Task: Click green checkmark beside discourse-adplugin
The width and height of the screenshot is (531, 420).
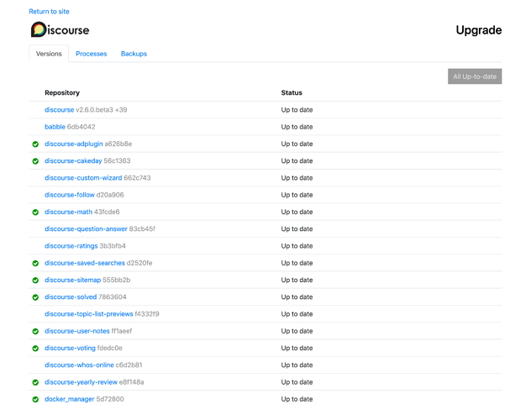Action: (x=35, y=144)
